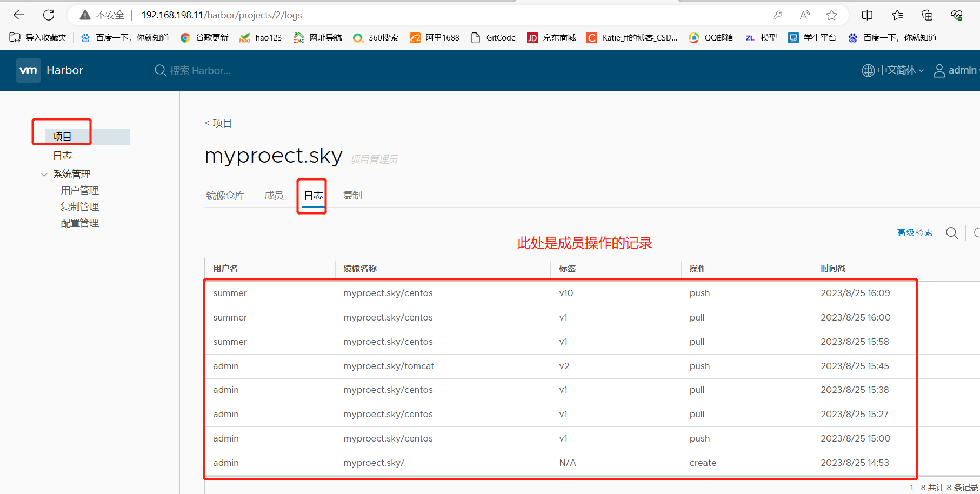Open the Katie_ff的博客_CSD... bookmark
Screen dimensions: 980x494
[x=632, y=37]
